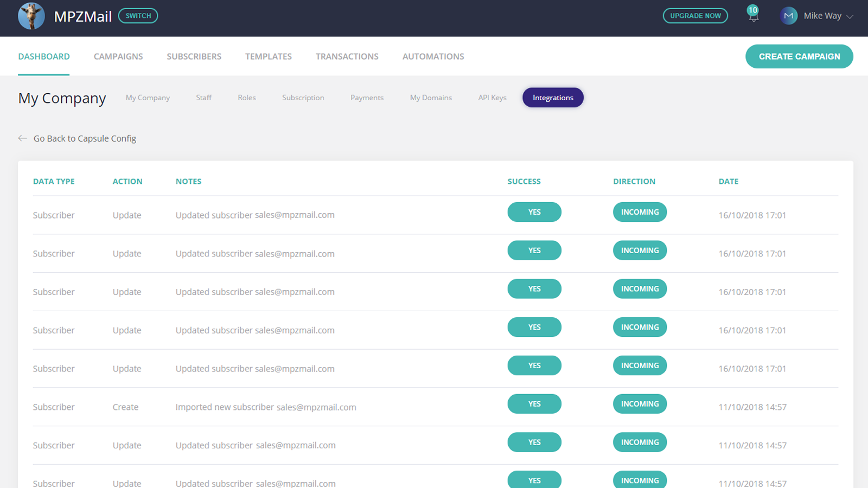Open the Subscription settings sub-tab
The image size is (868, 488).
(x=303, y=98)
